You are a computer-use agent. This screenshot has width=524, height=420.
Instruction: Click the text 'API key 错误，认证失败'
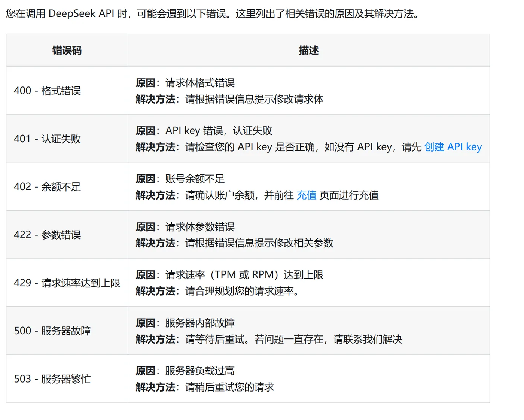pyautogui.click(x=219, y=131)
